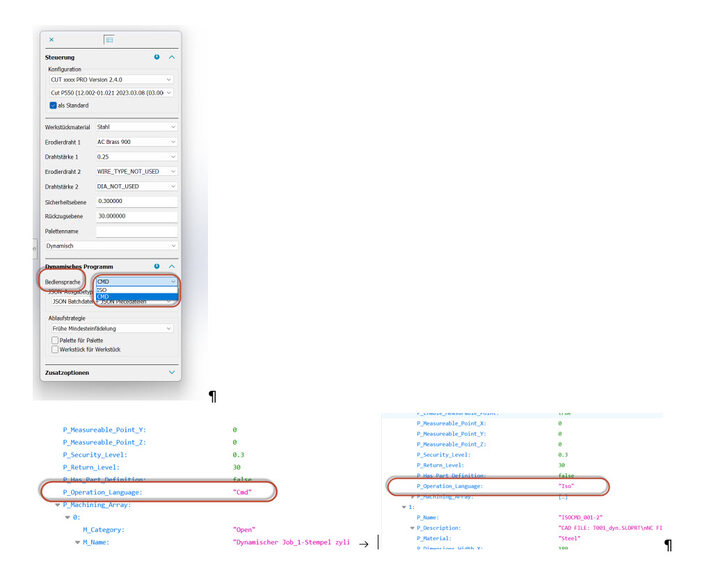Collapse the P_Machining_Array node in left JSON

(57, 505)
